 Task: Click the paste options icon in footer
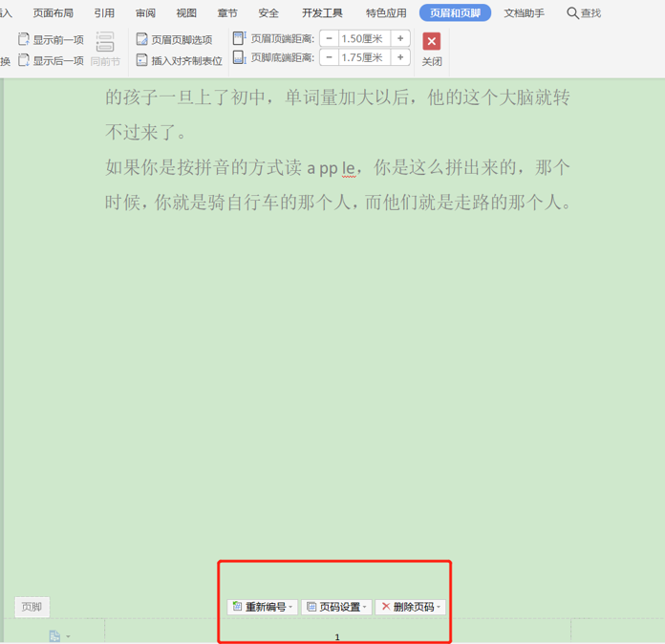tap(55, 636)
